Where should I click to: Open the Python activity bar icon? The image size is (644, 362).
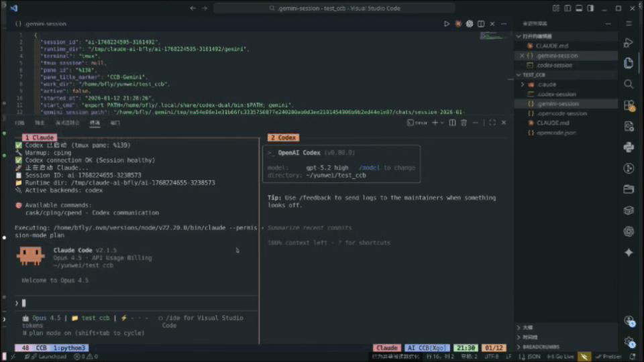[629, 147]
